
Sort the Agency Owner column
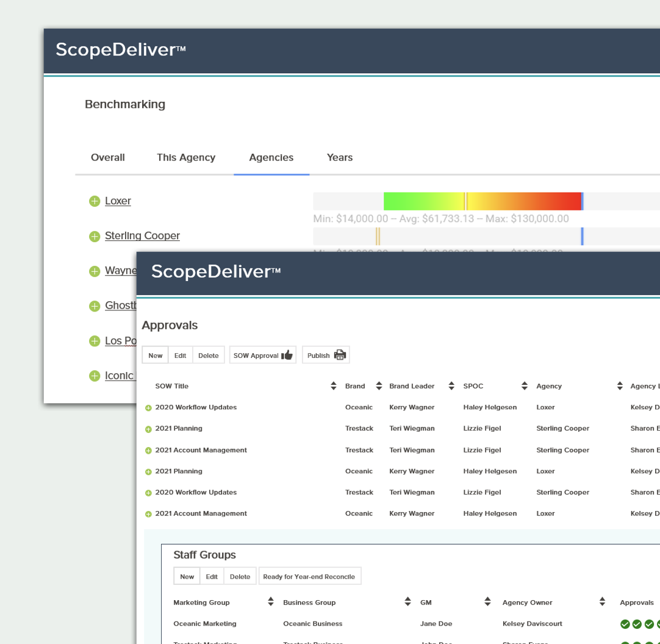click(602, 603)
